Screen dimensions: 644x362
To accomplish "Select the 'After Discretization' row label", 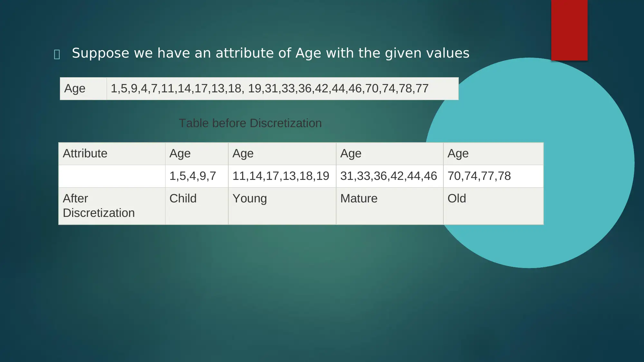I will (x=112, y=206).
